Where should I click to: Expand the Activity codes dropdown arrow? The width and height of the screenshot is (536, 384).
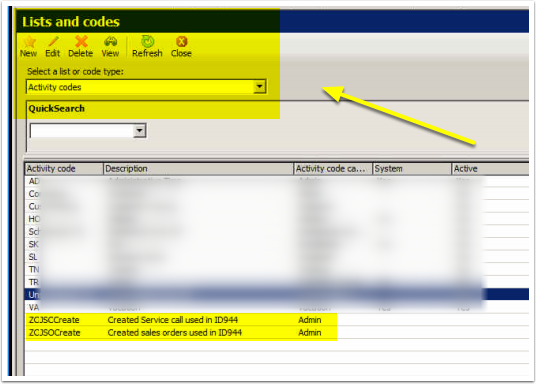pos(259,87)
